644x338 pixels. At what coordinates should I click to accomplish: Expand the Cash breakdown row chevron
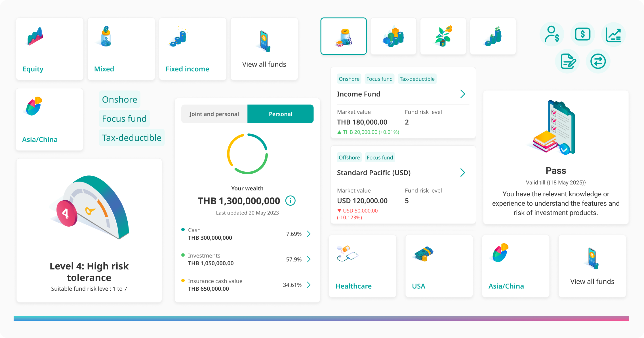309,234
